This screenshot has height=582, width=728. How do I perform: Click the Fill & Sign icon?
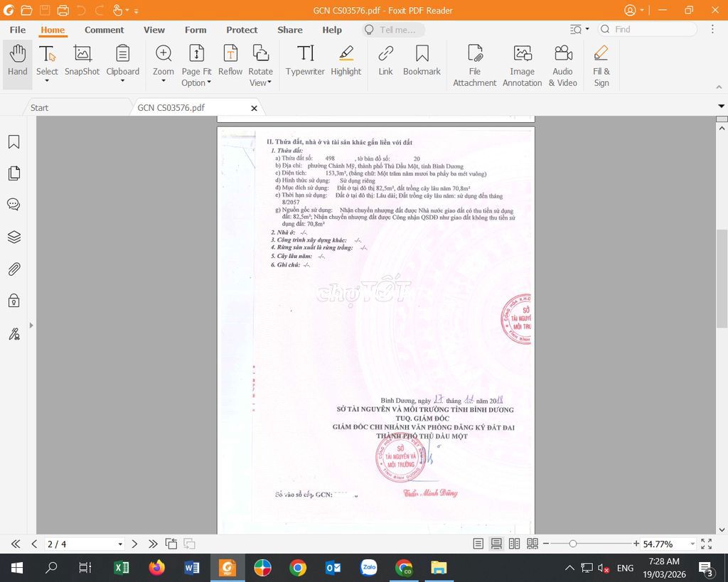point(601,64)
